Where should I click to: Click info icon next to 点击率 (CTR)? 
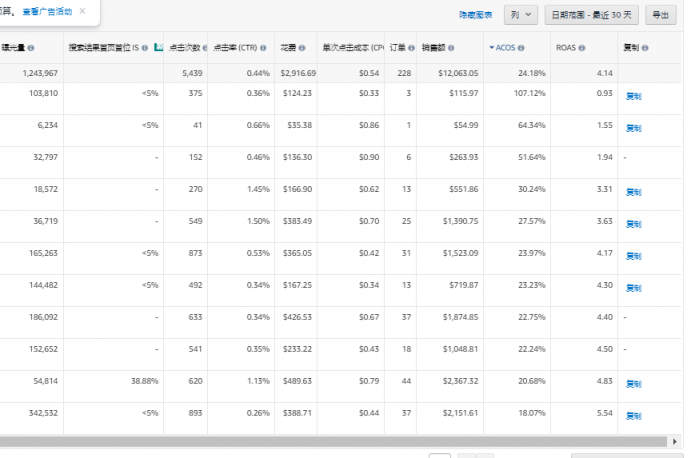(x=263, y=48)
